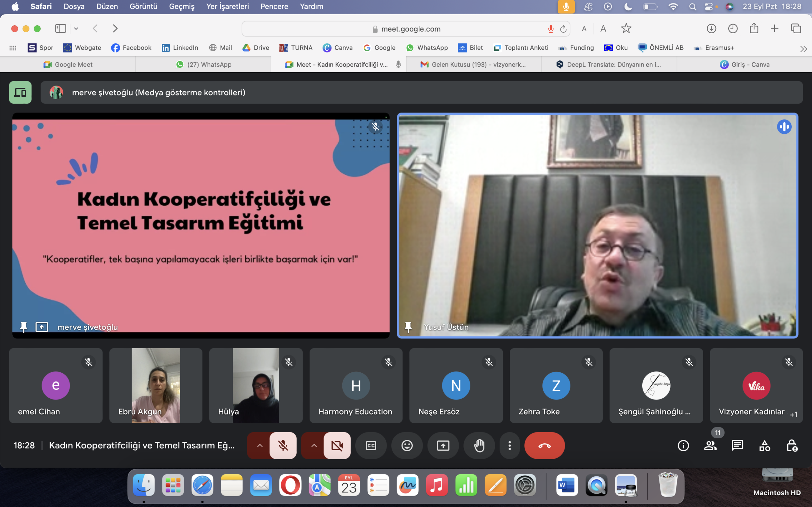Show the participants list
This screenshot has height=507, width=812.
point(710,446)
